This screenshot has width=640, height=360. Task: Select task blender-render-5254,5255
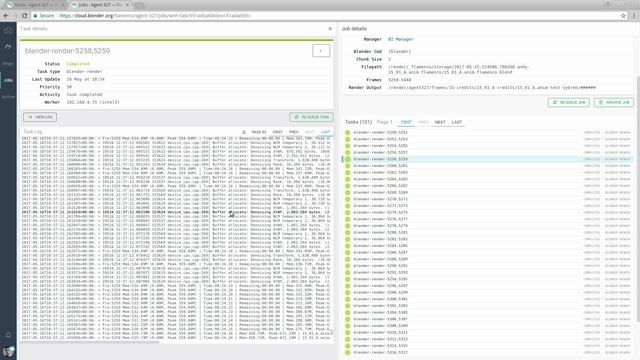[x=488, y=146]
